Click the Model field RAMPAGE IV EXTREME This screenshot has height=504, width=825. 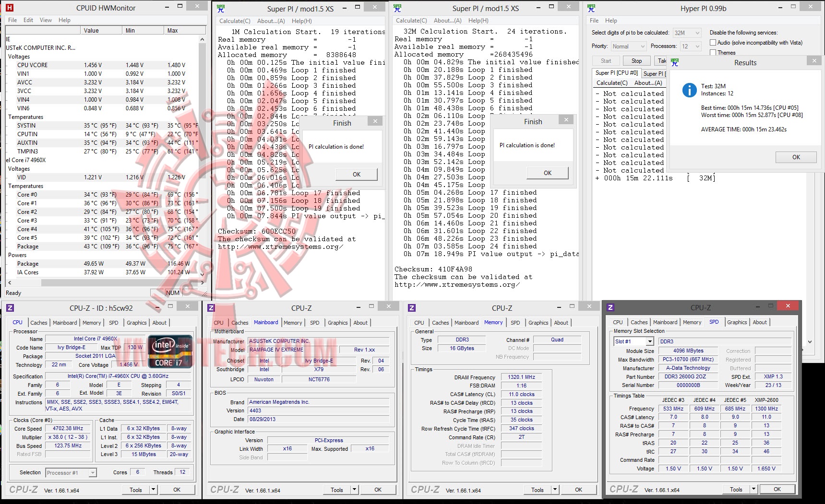pos(291,350)
